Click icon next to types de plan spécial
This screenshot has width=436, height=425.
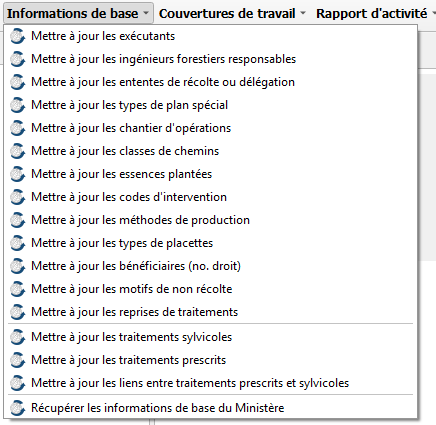coord(17,105)
